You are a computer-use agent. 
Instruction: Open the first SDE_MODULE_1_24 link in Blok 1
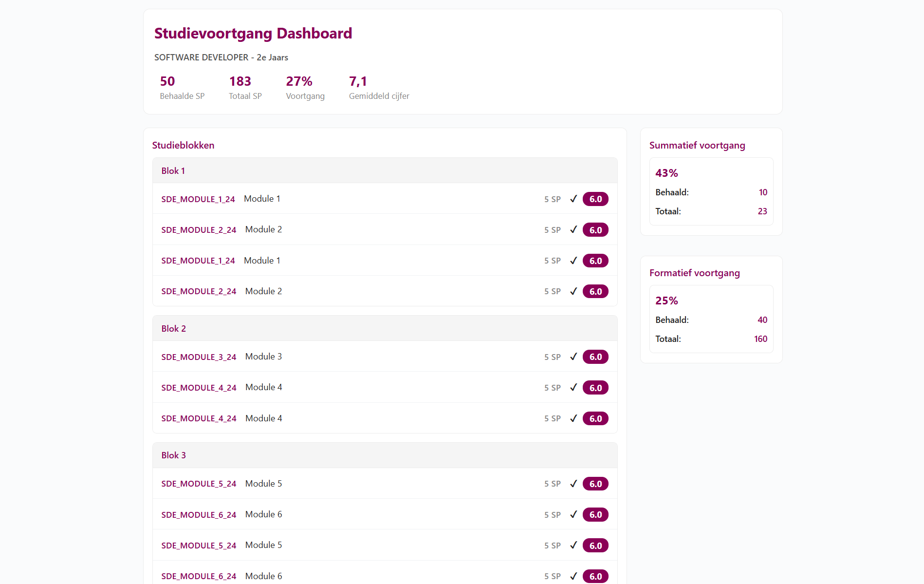[x=198, y=199]
